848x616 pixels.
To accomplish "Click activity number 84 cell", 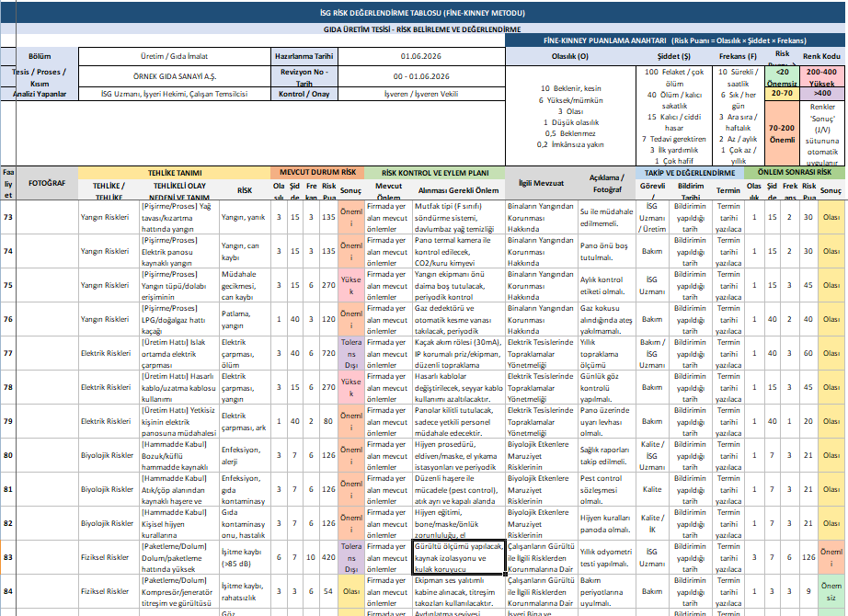I will pyautogui.click(x=8, y=591).
